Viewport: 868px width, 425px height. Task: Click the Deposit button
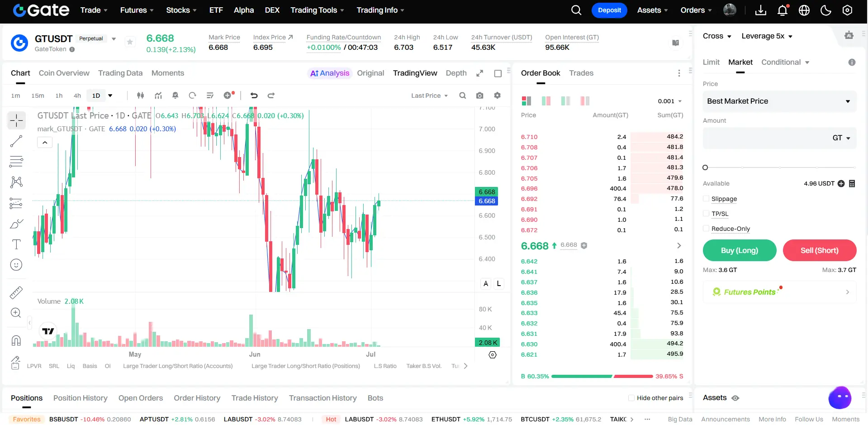click(609, 10)
